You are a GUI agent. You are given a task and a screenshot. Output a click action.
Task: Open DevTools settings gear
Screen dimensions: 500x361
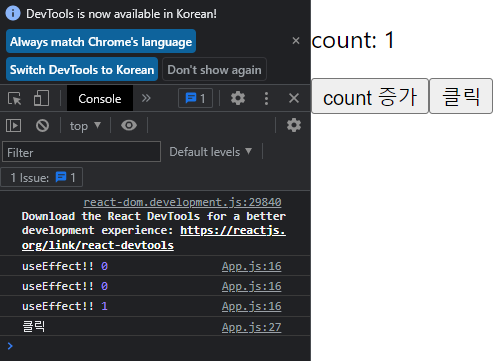tap(238, 98)
